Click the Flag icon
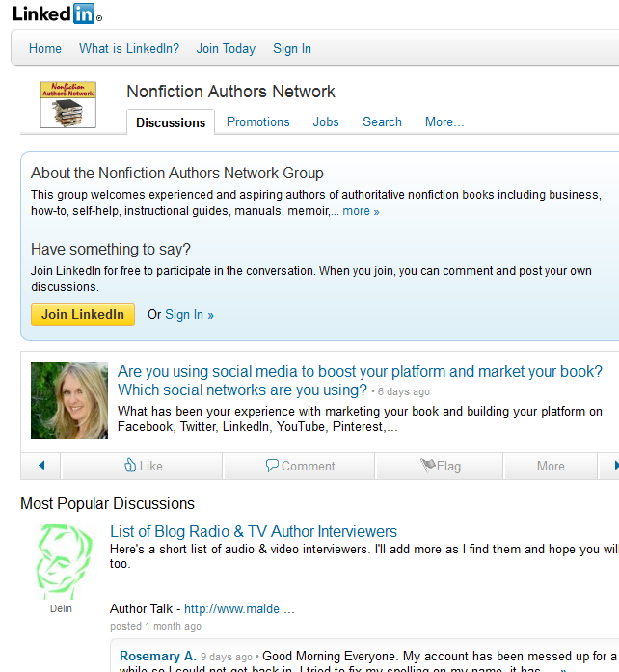Image resolution: width=619 pixels, height=672 pixels. [x=428, y=465]
